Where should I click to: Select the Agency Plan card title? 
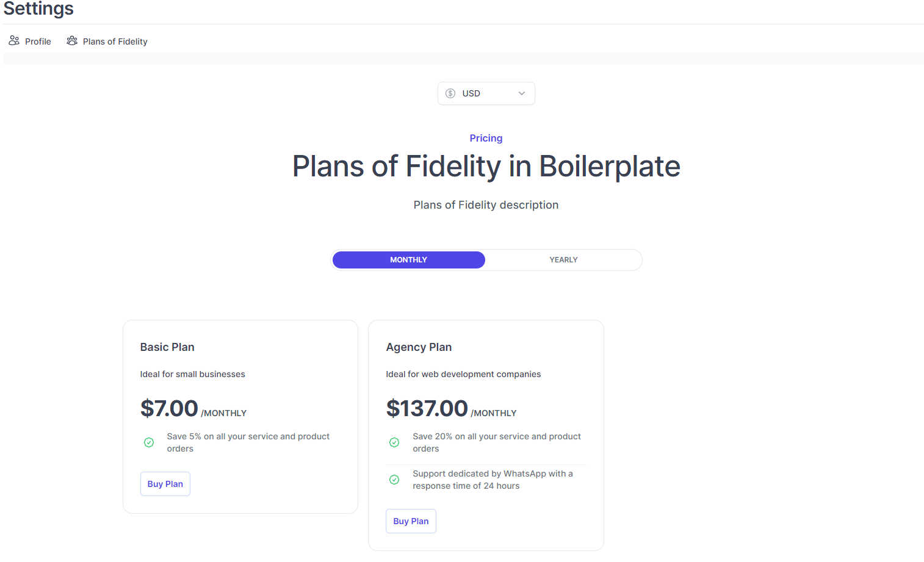click(419, 347)
